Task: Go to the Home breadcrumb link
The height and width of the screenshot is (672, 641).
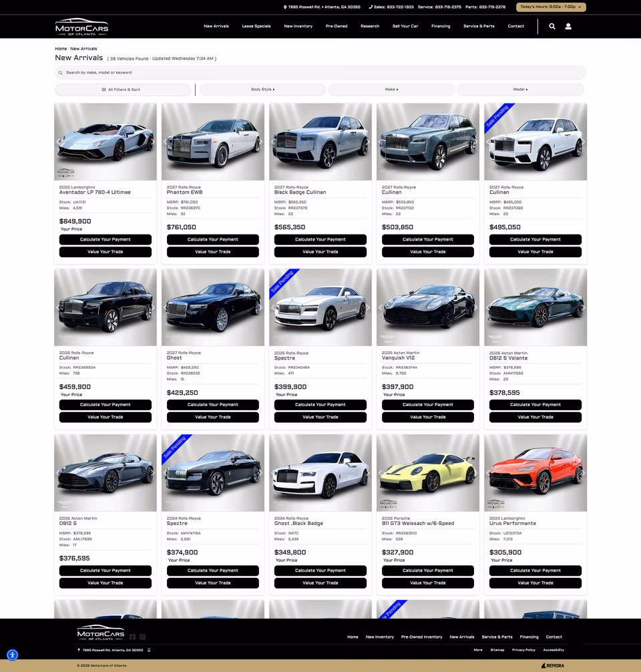Action: click(x=61, y=49)
